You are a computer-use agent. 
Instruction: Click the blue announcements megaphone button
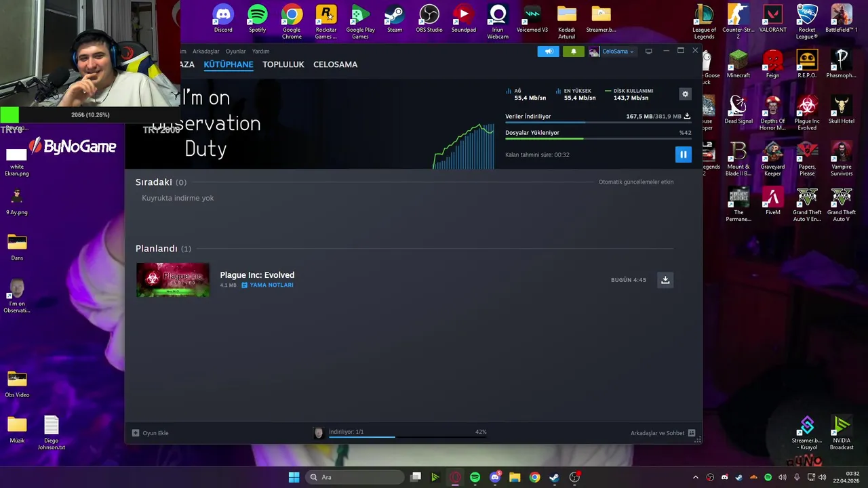[x=548, y=52]
